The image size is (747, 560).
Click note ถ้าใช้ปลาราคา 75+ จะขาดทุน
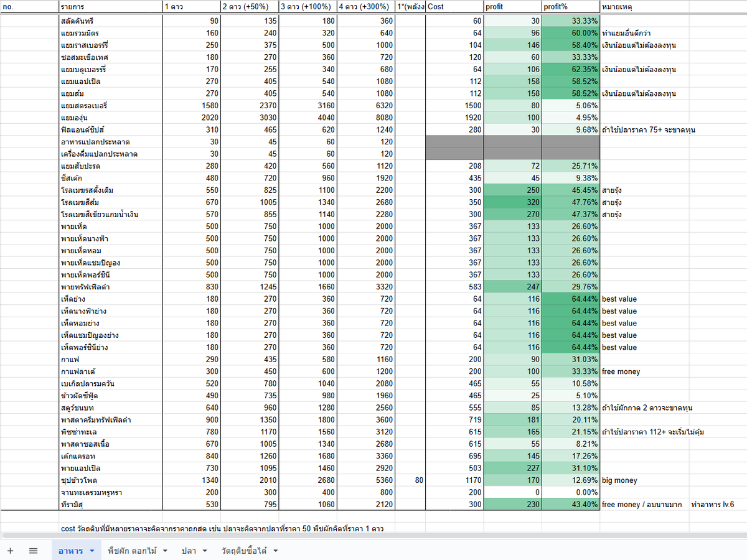coord(648,130)
